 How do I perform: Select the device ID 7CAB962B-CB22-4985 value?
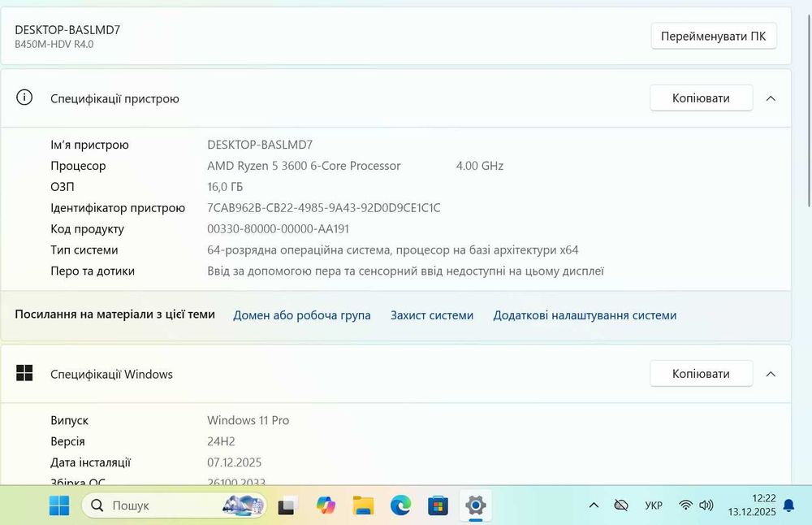click(324, 208)
